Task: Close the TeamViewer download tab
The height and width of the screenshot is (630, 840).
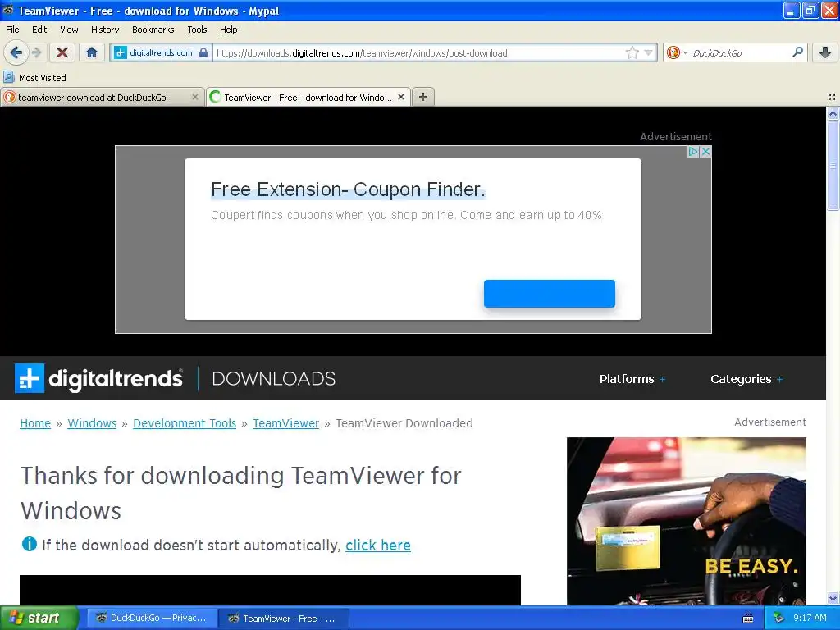Action: tap(400, 97)
